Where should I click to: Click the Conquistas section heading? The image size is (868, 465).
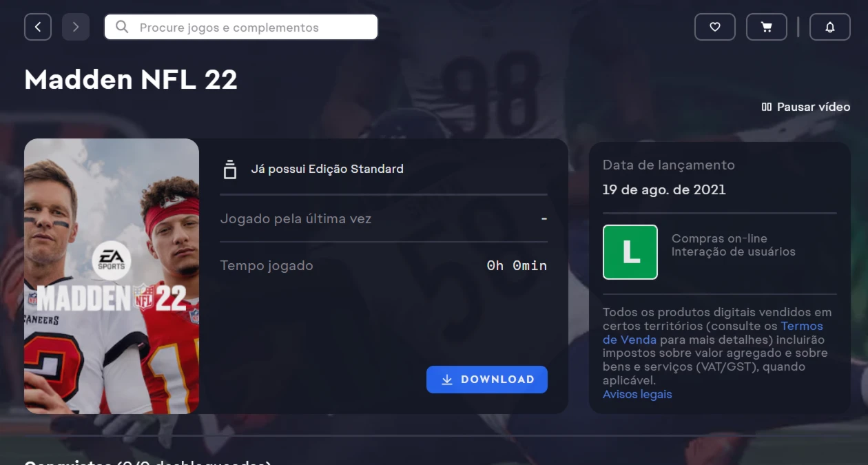(x=148, y=462)
